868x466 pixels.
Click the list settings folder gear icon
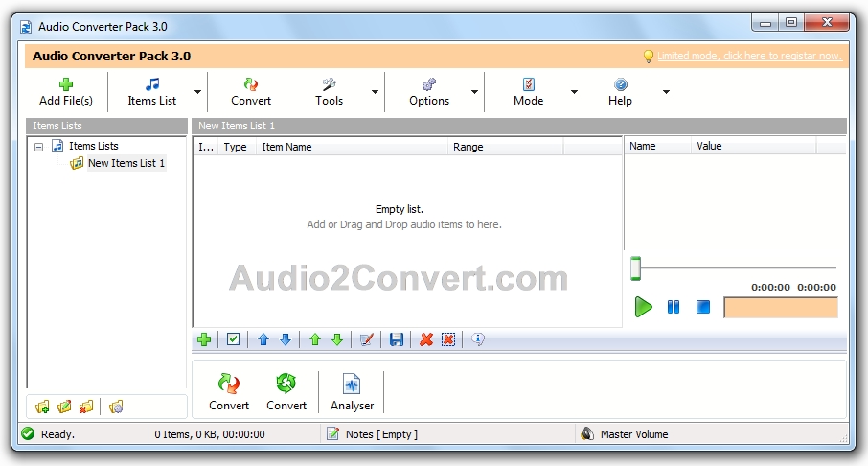116,408
